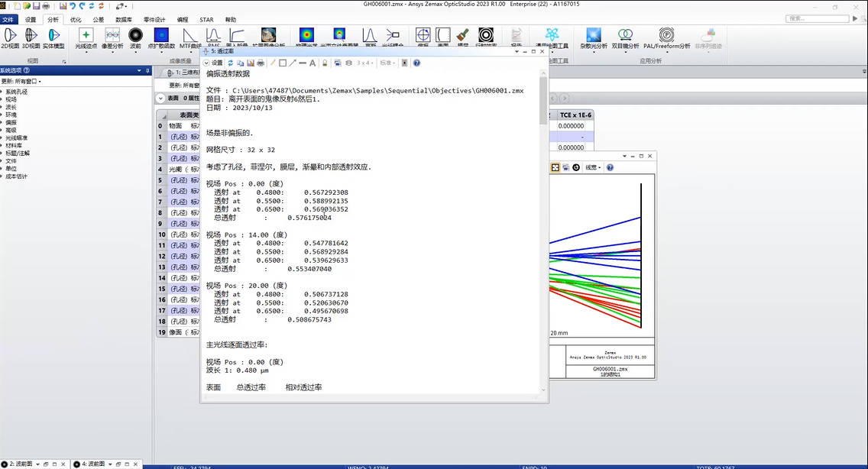Screen dimensions: 868x469
Task: Open the 线宽 line width dropdown
Action: (x=592, y=167)
